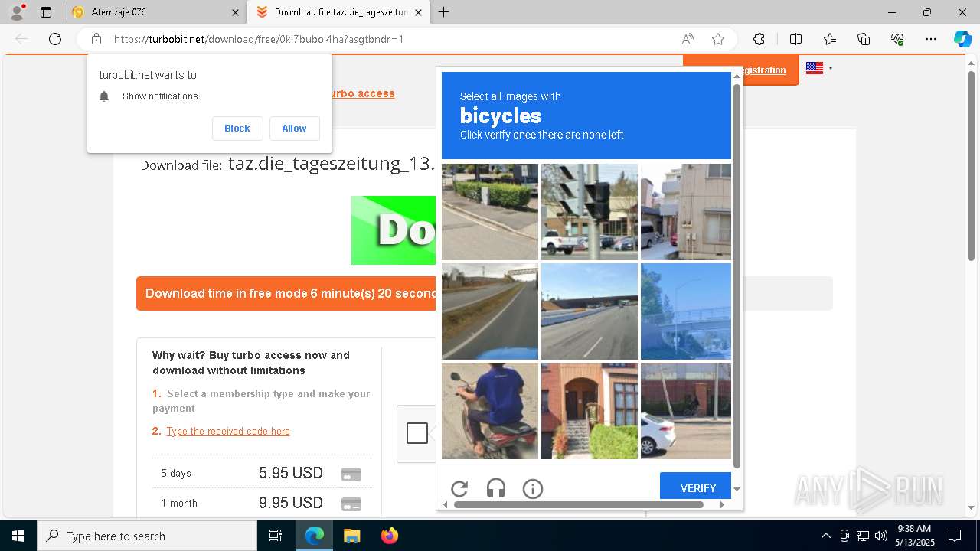Click the VERIFY captcha button
This screenshot has width=980, height=551.
(695, 486)
